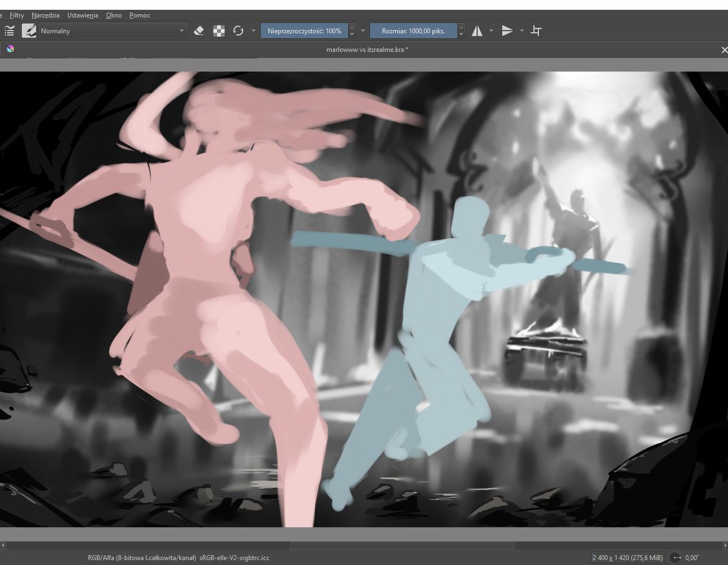Open the Narzędzia menu
The image size is (728, 565).
pos(46,15)
